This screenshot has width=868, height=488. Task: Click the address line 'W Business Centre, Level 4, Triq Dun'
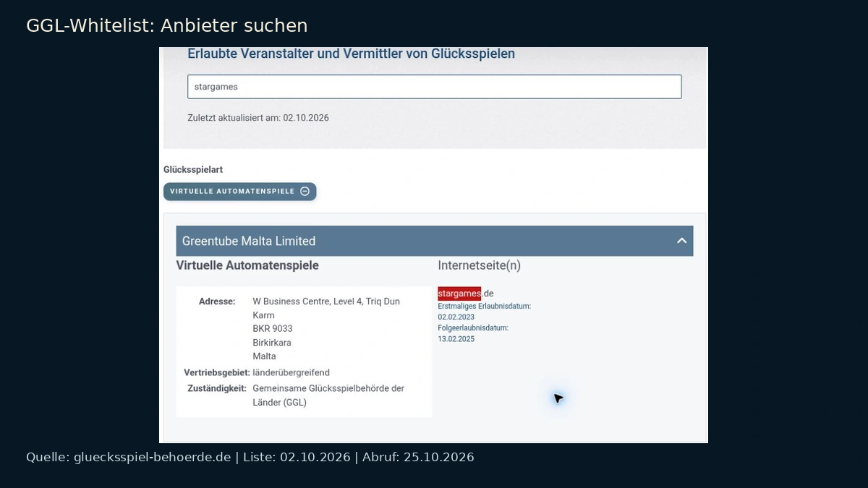click(326, 301)
